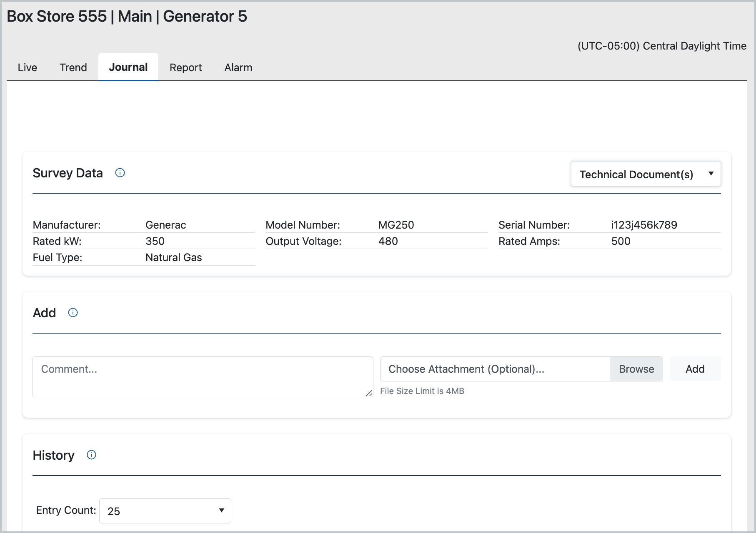The width and height of the screenshot is (756, 533).
Task: Click the Survey Data info icon
Action: point(120,173)
